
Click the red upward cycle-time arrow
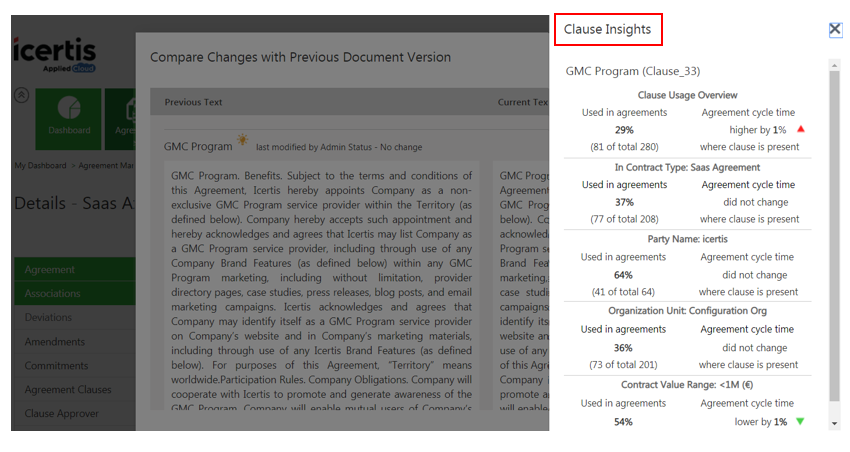click(800, 129)
